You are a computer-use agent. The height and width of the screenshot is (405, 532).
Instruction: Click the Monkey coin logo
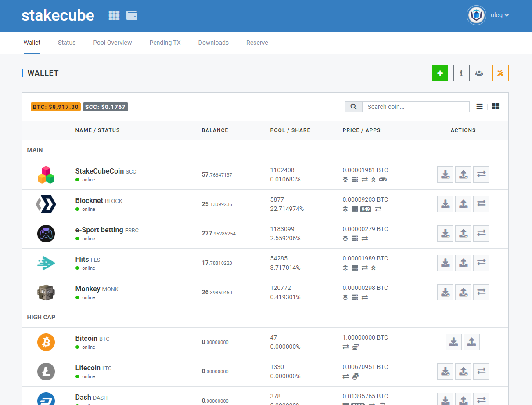pos(46,293)
